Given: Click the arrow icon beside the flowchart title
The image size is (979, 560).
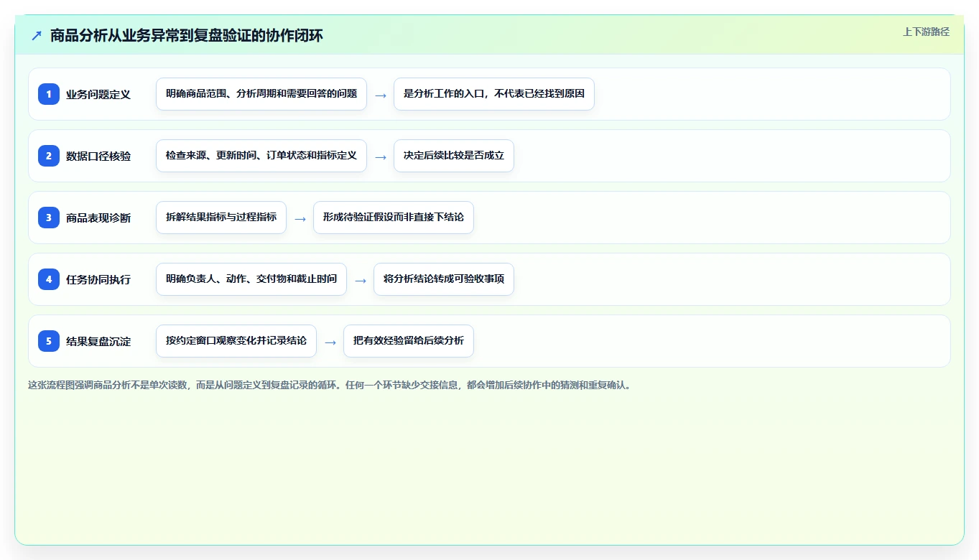Looking at the screenshot, I should 37,36.
